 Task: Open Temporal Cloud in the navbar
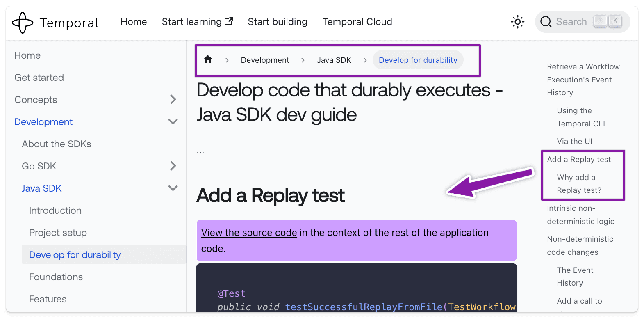coord(357,22)
